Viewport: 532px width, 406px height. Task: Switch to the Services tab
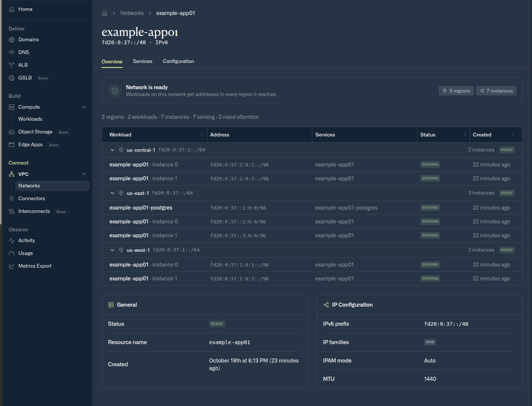click(142, 61)
